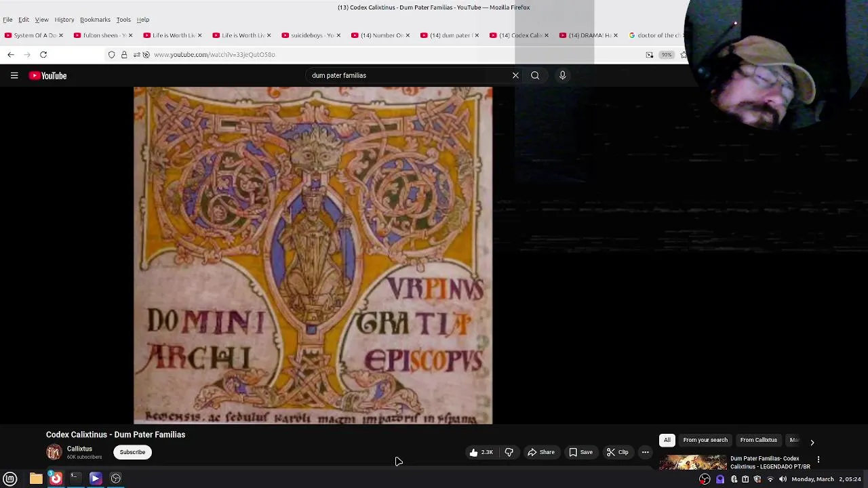Image resolution: width=868 pixels, height=488 pixels.
Task: Select 'From Calixtus' filter chip
Action: point(758,440)
